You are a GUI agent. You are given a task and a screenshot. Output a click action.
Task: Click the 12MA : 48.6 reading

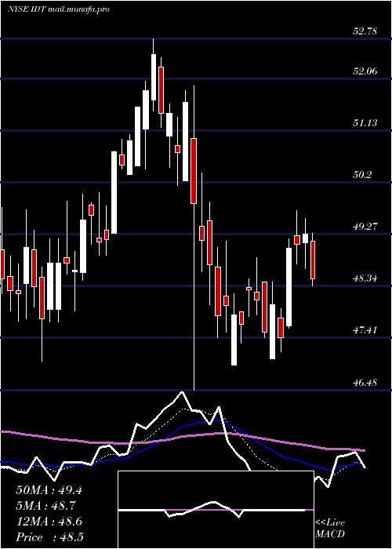[49, 522]
